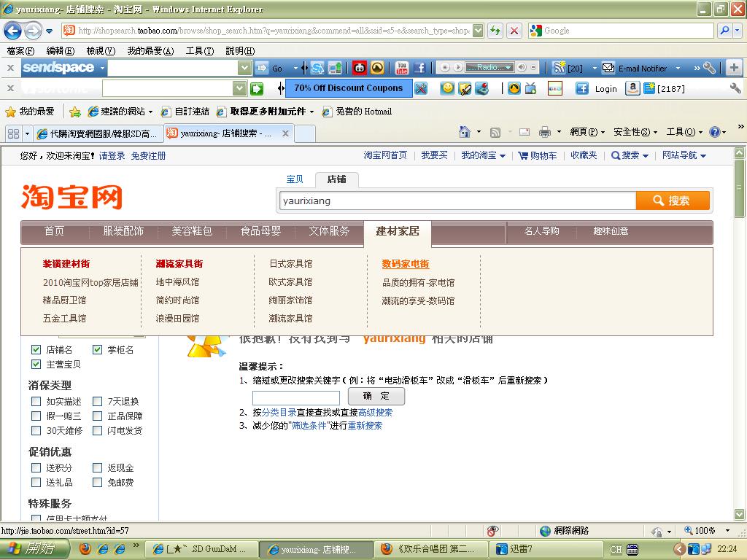Viewport: 747px width, 560px height.
Task: Check the 闪电发货 checkbox
Action: pyautogui.click(x=97, y=430)
